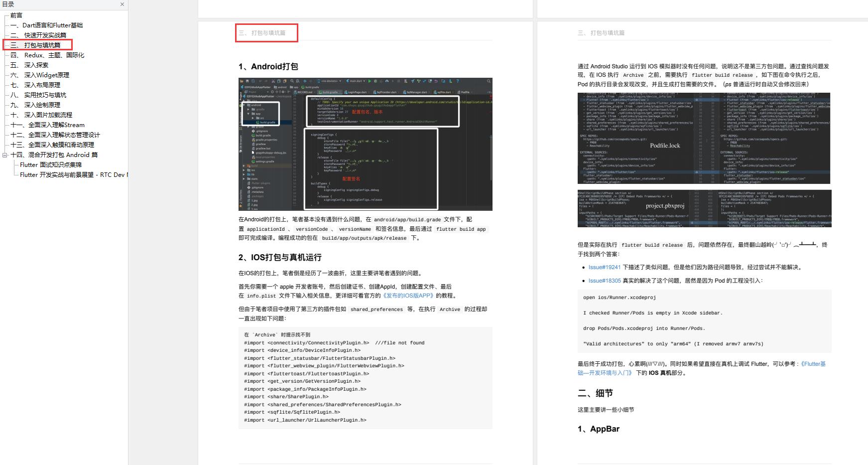This screenshot has height=465, width=868.
Task: Click the Run (green play) icon in the toolbar
Action: (370, 81)
